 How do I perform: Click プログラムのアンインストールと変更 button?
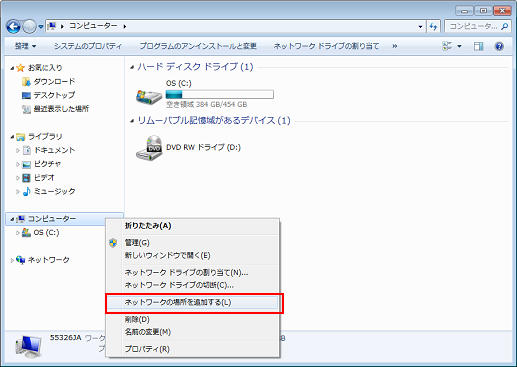[x=198, y=46]
